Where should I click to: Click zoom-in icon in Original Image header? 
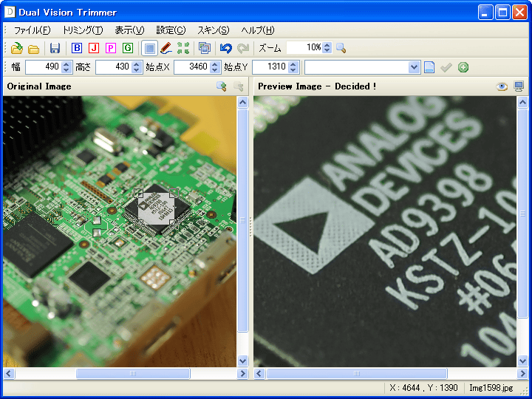[x=222, y=86]
